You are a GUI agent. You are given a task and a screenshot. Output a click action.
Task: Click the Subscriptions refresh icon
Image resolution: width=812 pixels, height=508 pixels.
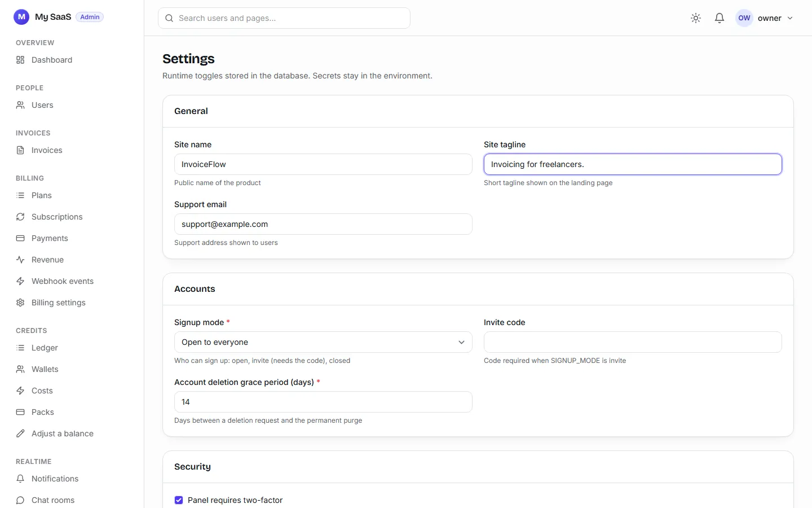[x=20, y=217]
